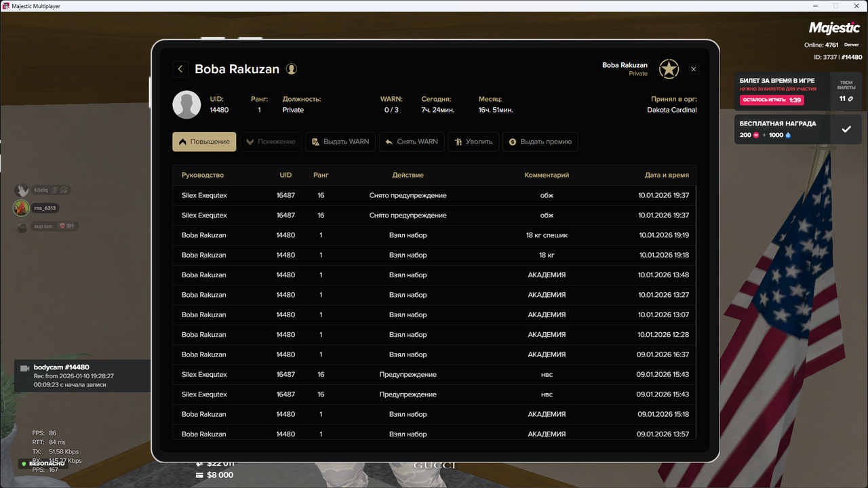
Task: Click the checkmark on the Бесплатная награда card
Action: pyautogui.click(x=846, y=129)
